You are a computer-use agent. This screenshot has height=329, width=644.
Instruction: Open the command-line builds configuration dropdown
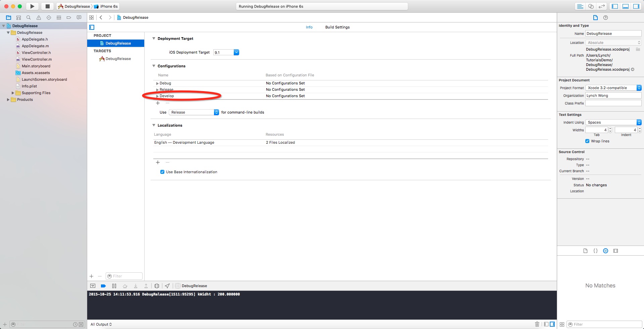pos(194,112)
